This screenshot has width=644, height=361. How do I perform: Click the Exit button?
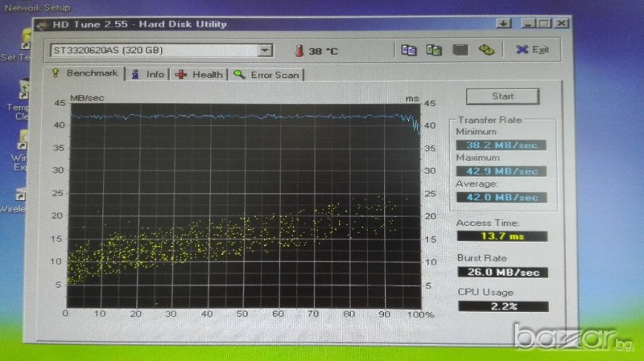[x=532, y=50]
